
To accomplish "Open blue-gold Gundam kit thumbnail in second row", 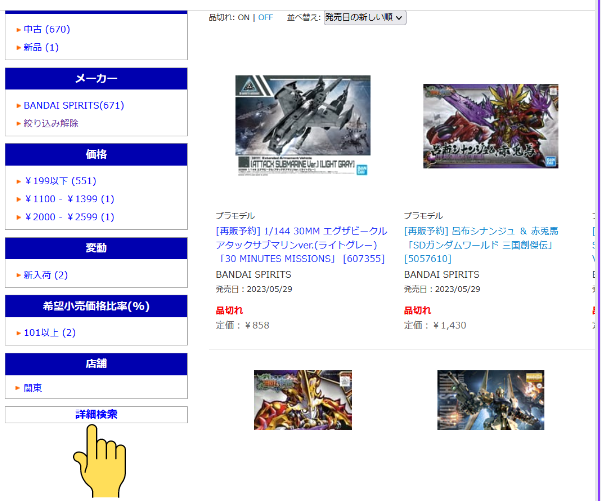I will pyautogui.click(x=491, y=400).
